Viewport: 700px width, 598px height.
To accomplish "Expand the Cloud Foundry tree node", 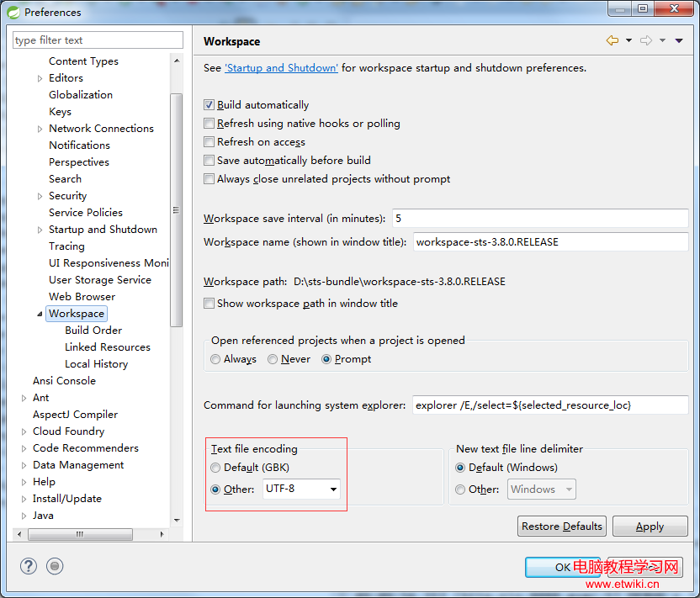I will (24, 431).
